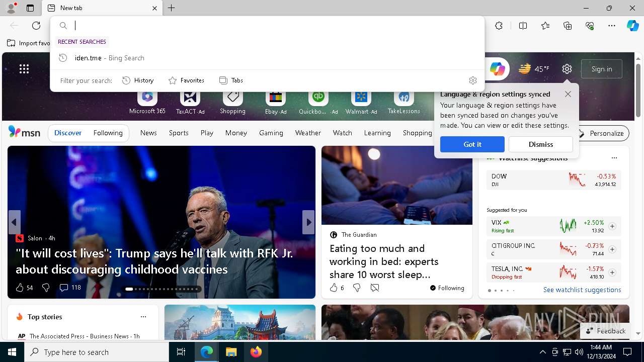Open comments icon on Guardian sleep article
Screen dimensions: 644x362
click(375, 288)
